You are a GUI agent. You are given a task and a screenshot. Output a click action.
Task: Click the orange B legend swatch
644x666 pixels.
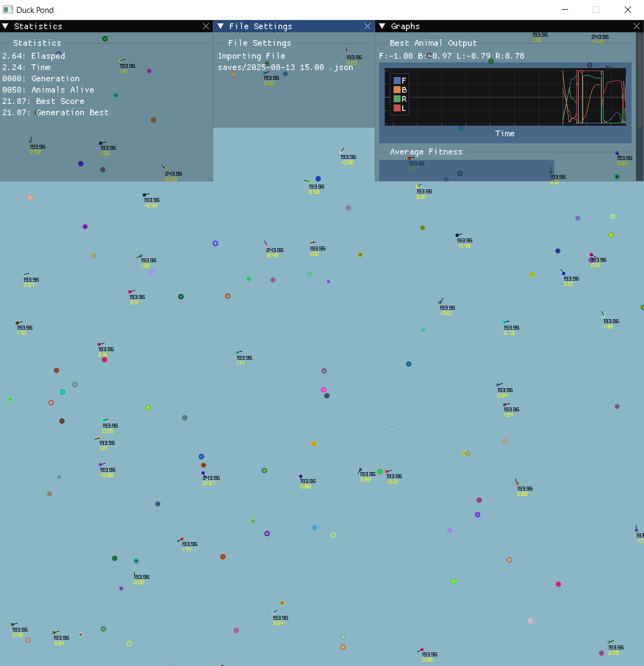click(x=397, y=90)
